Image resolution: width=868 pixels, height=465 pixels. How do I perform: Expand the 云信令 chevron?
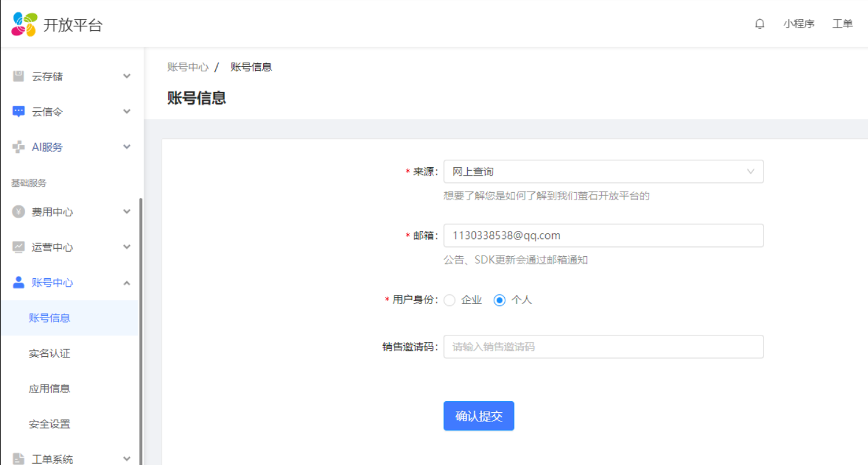coord(127,112)
